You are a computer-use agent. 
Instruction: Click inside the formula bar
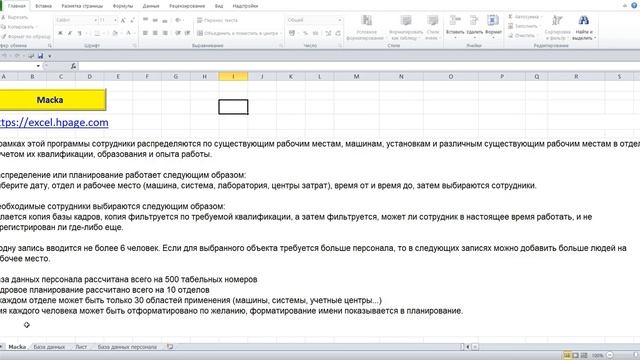pyautogui.click(x=358, y=66)
